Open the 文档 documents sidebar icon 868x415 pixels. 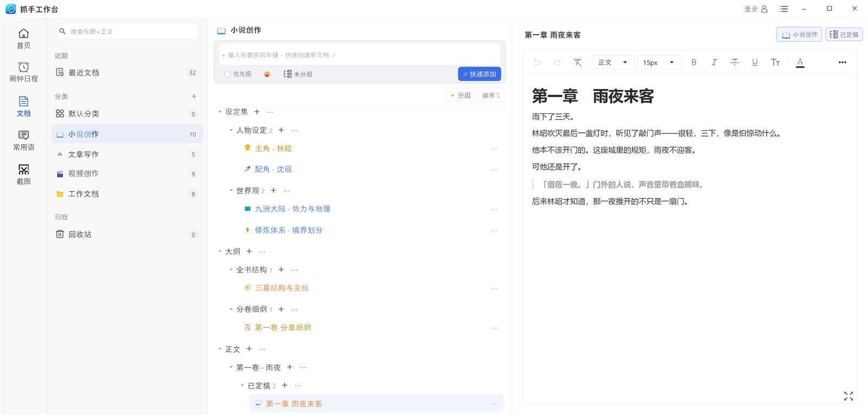[x=23, y=106]
